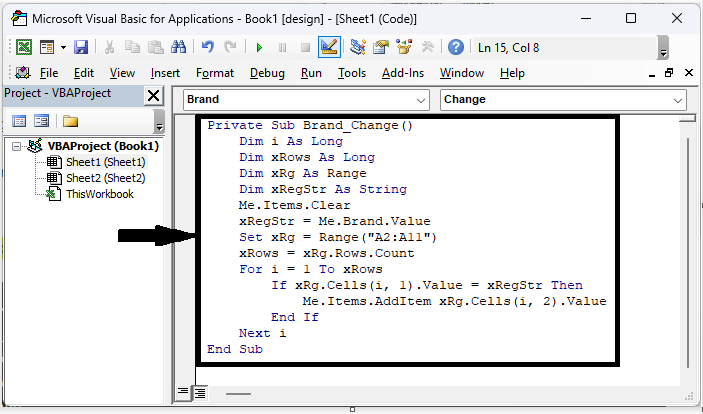
Task: Redo the last undone edit
Action: 230,47
